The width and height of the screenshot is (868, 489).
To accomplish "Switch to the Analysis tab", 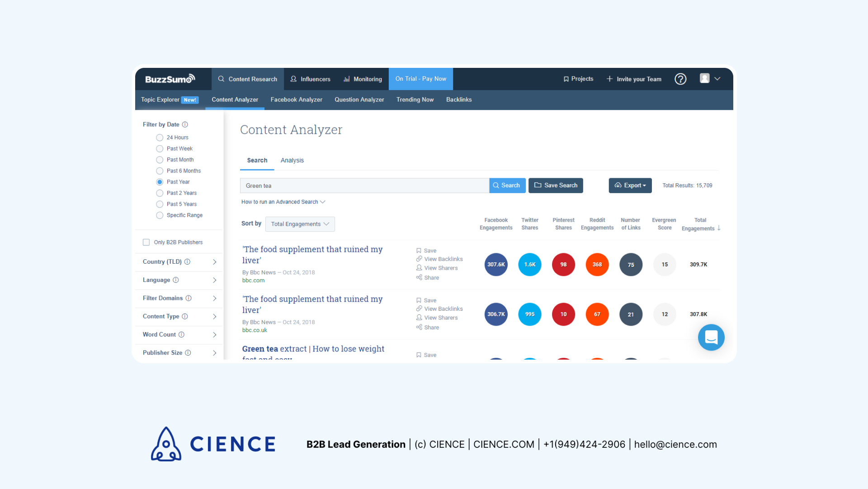I will (x=292, y=160).
